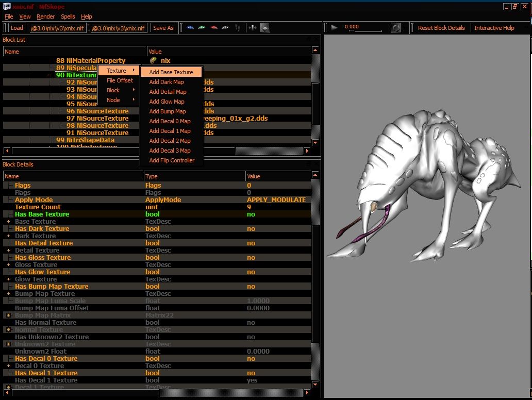Viewport: 532px width, 400px height.
Task: Click the red eye view icon
Action: (214, 28)
